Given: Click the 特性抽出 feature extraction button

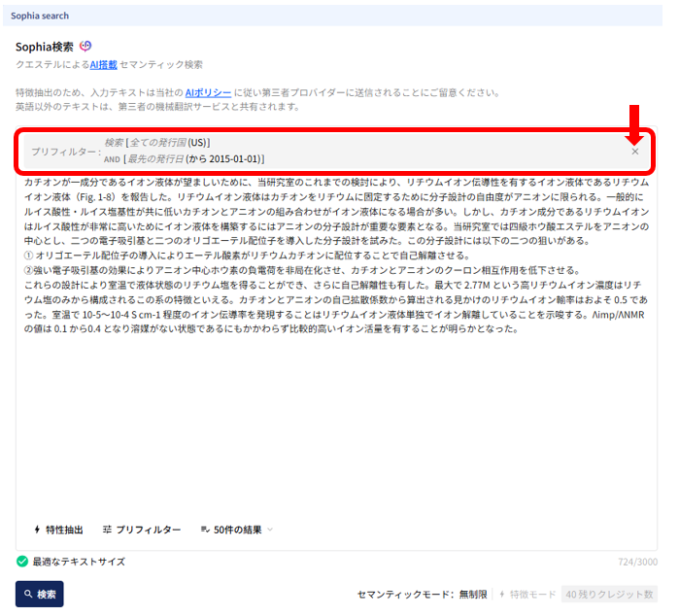Looking at the screenshot, I should (58, 530).
